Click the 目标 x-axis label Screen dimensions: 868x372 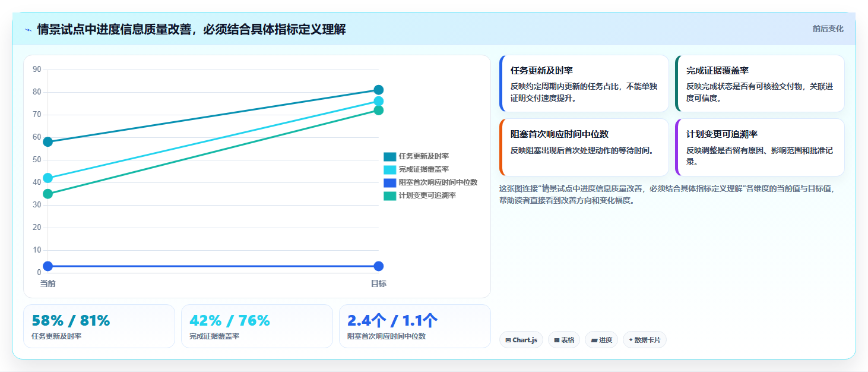click(x=379, y=283)
